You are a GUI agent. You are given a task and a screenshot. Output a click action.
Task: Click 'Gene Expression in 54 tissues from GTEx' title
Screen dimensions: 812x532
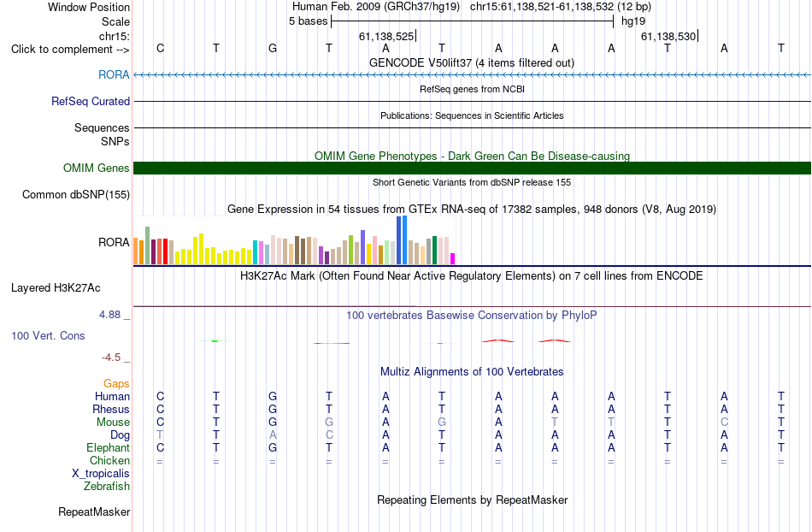(x=472, y=210)
